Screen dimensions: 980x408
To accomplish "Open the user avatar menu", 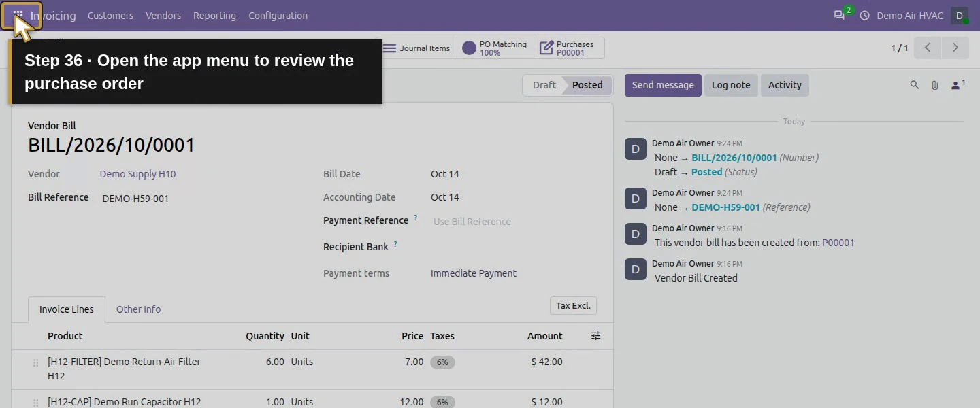I will pyautogui.click(x=960, y=15).
